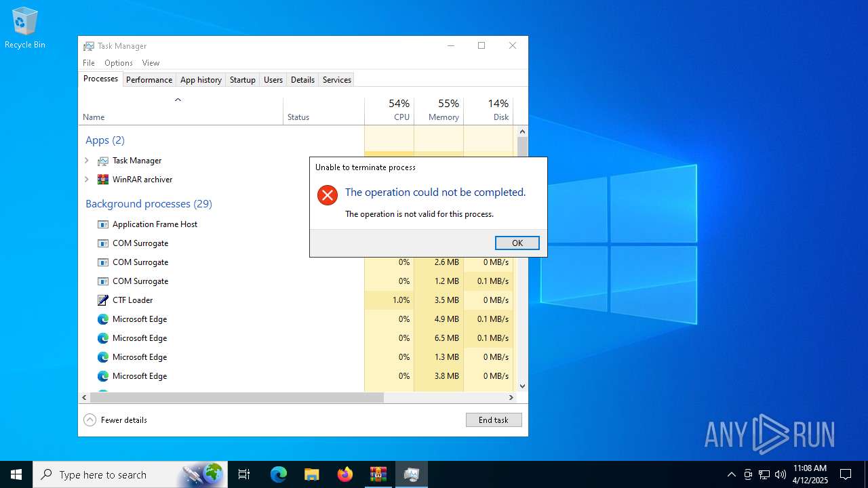Click the Task Manager title bar icon
This screenshot has width=868, height=488.
tap(89, 46)
